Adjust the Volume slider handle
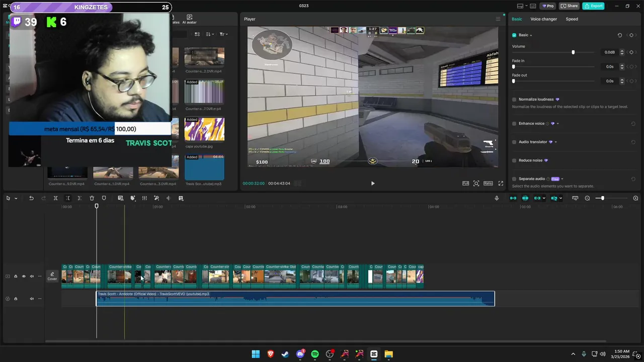644x362 pixels. coord(573,52)
